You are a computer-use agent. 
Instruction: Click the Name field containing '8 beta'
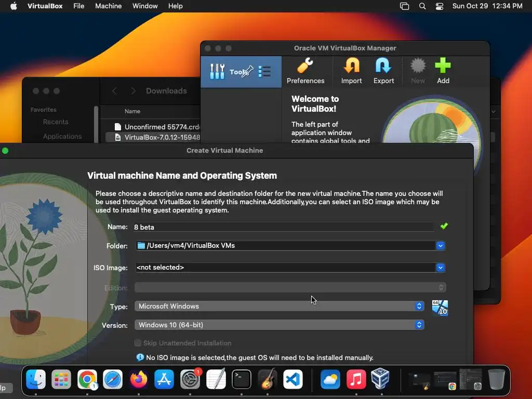tap(284, 227)
